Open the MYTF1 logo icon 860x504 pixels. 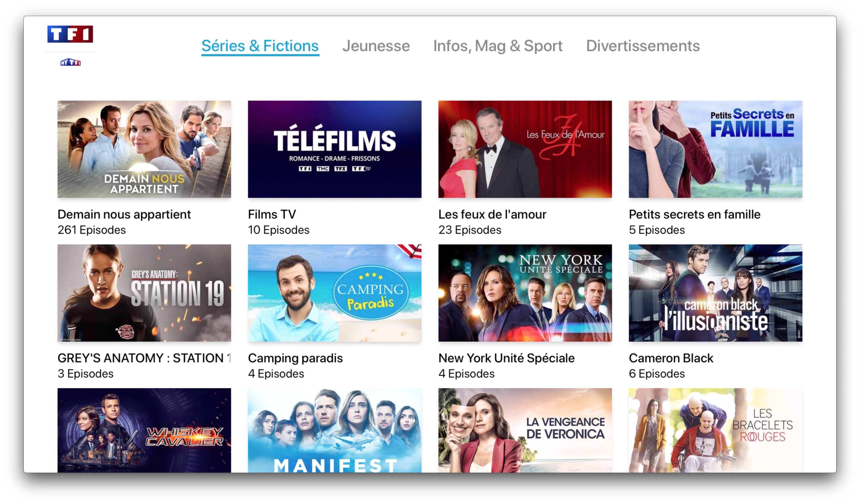tap(70, 62)
